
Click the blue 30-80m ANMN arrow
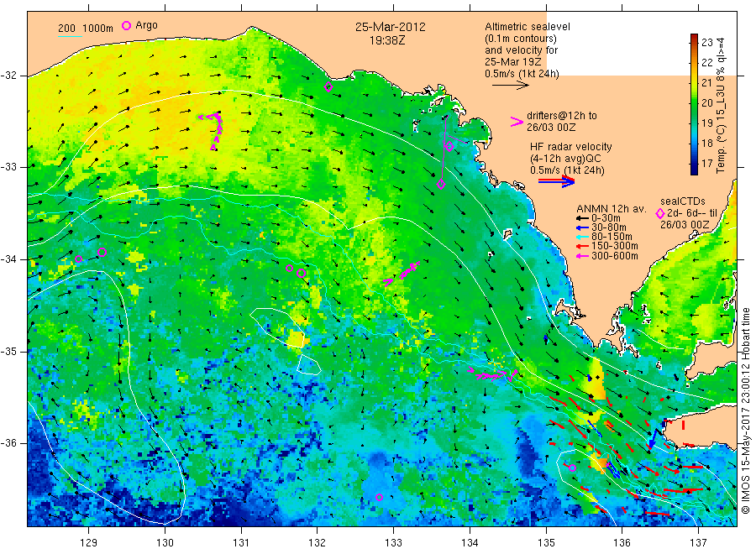click(x=582, y=227)
